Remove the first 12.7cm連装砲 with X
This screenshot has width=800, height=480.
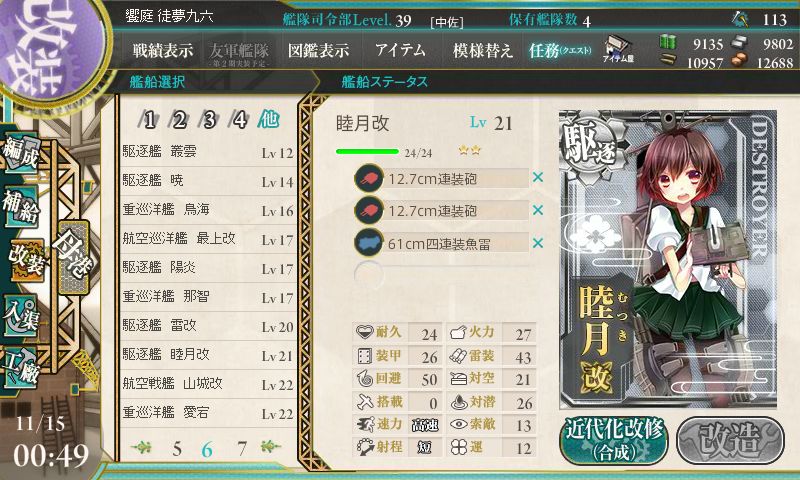point(538,178)
